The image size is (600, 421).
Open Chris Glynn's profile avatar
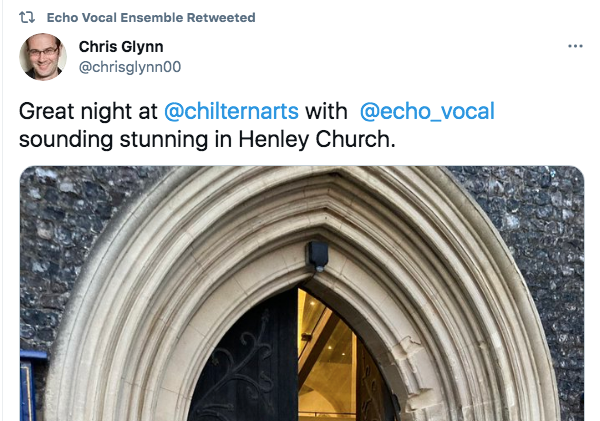pos(43,57)
